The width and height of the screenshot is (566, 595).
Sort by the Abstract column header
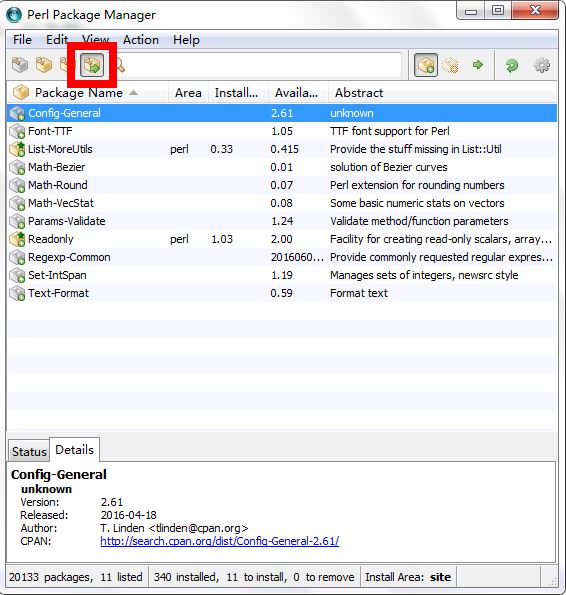[359, 93]
